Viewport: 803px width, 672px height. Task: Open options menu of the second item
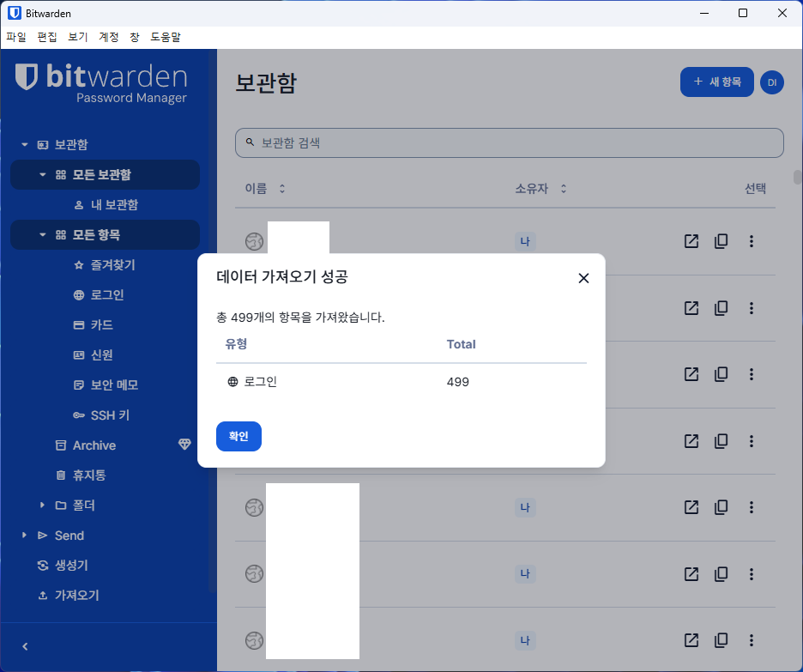pyautogui.click(x=752, y=308)
